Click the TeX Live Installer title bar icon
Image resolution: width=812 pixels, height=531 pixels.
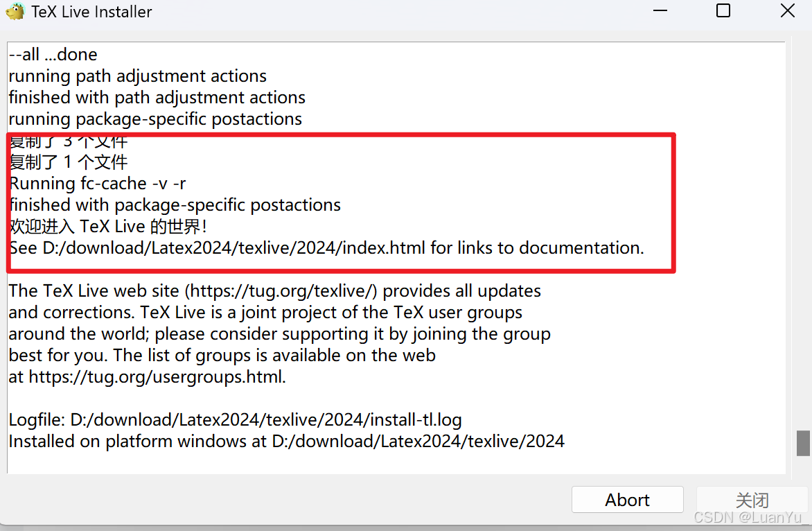(x=15, y=11)
